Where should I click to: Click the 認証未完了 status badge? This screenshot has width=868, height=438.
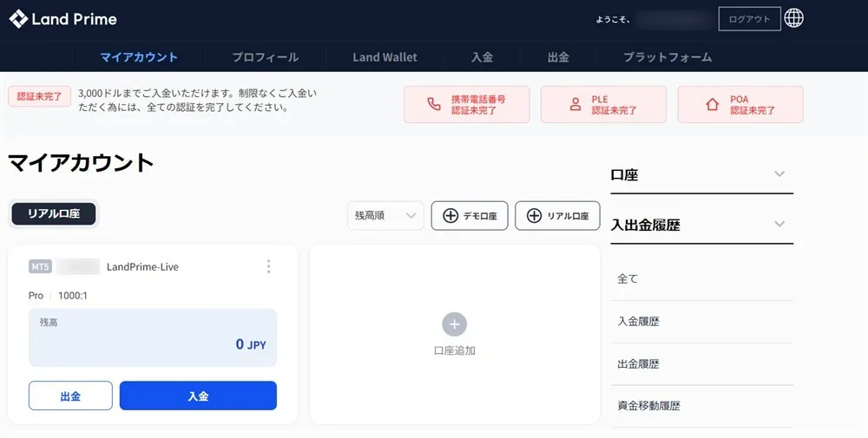coord(39,97)
